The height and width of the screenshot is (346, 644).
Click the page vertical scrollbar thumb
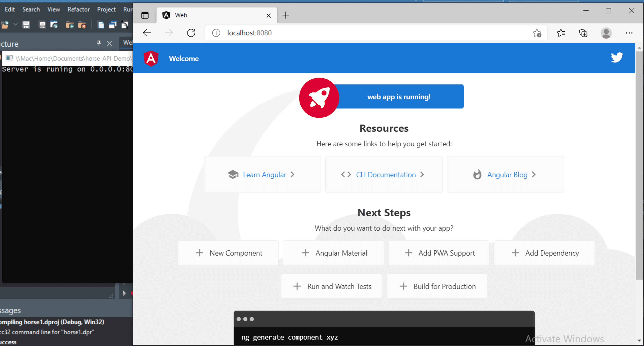tap(639, 165)
